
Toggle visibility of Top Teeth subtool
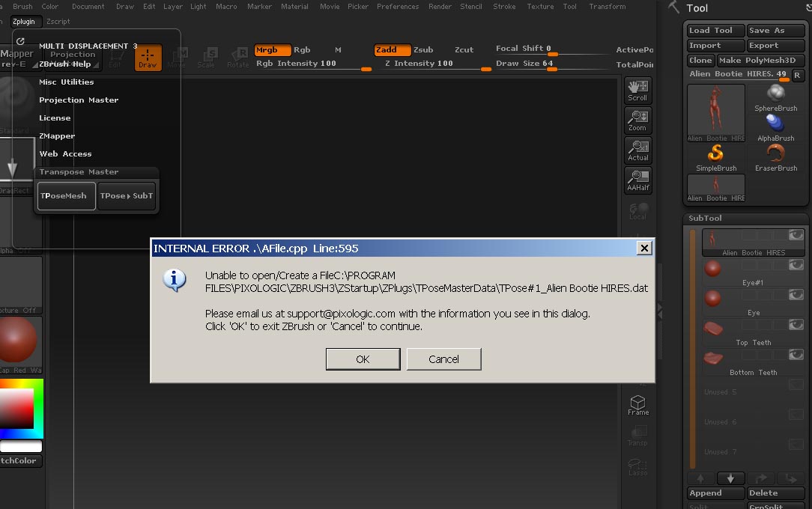pos(796,324)
